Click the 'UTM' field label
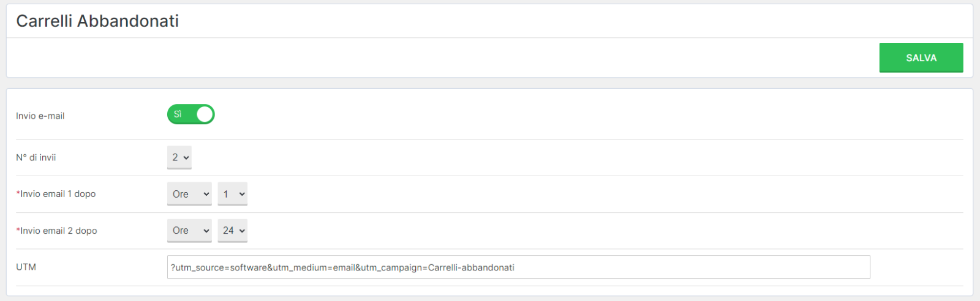This screenshot has width=980, height=301. (26, 267)
